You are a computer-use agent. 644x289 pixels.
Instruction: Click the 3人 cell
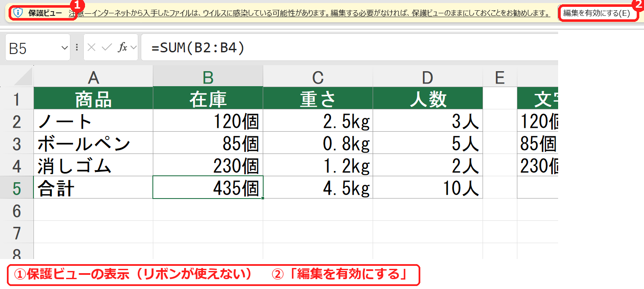tap(428, 120)
